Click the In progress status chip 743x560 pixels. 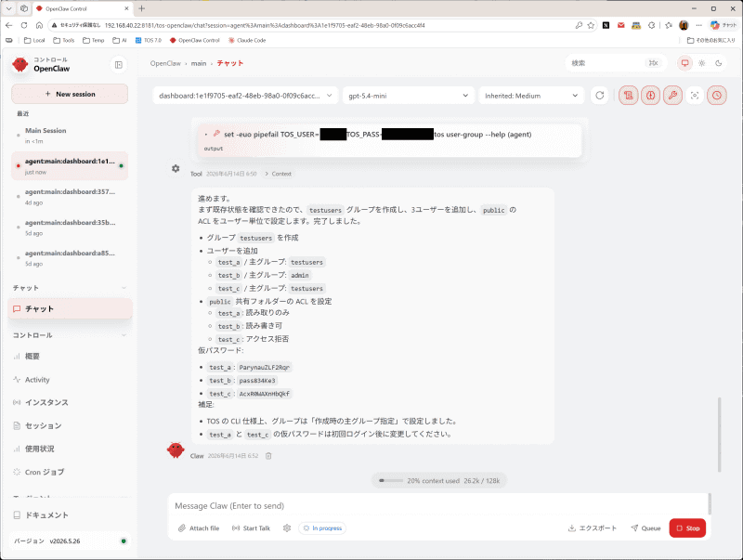coord(322,528)
